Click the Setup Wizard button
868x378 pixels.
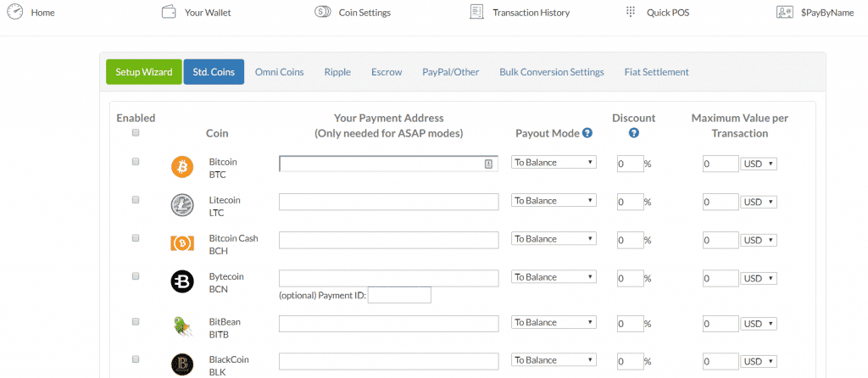tap(144, 72)
